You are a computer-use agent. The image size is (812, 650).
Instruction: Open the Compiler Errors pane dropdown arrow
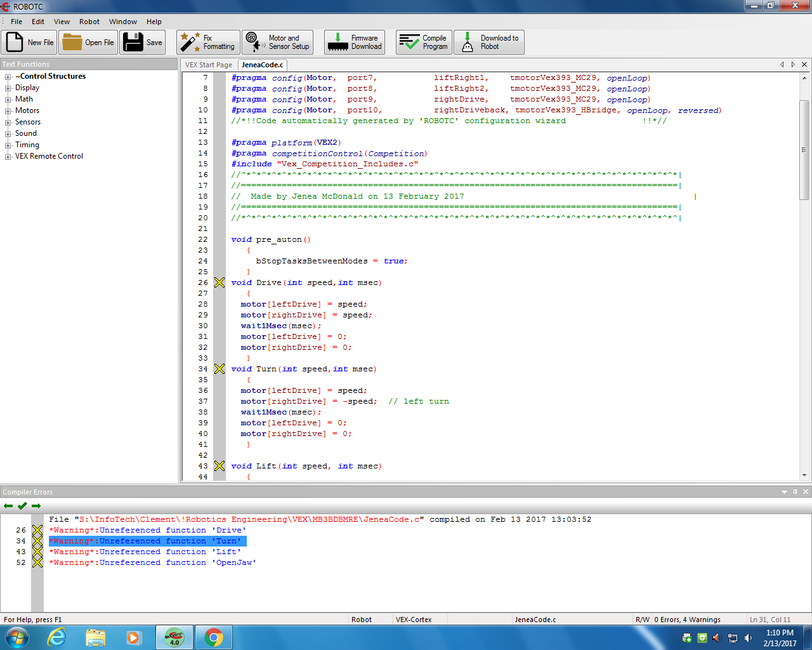click(x=784, y=492)
